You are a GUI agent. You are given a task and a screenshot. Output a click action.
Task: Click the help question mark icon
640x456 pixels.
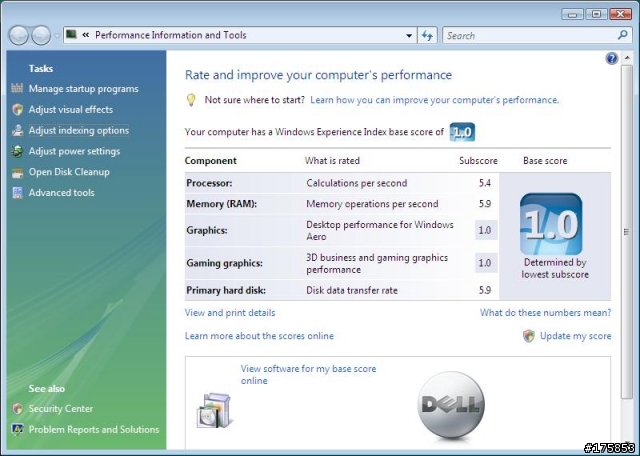[x=611, y=58]
